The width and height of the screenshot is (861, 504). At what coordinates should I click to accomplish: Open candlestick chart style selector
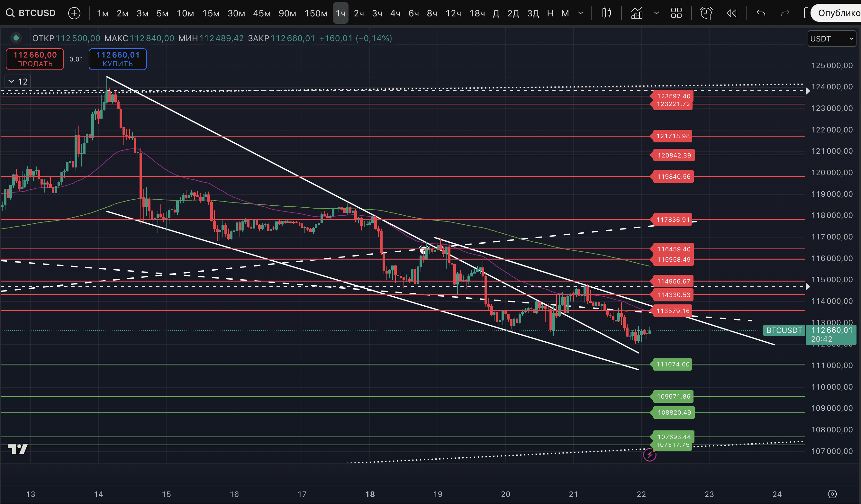(606, 13)
